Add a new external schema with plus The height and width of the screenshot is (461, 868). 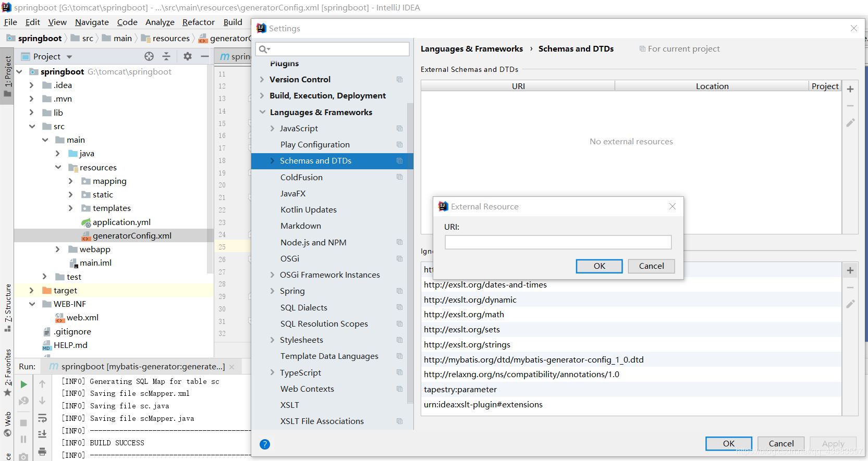coord(850,89)
